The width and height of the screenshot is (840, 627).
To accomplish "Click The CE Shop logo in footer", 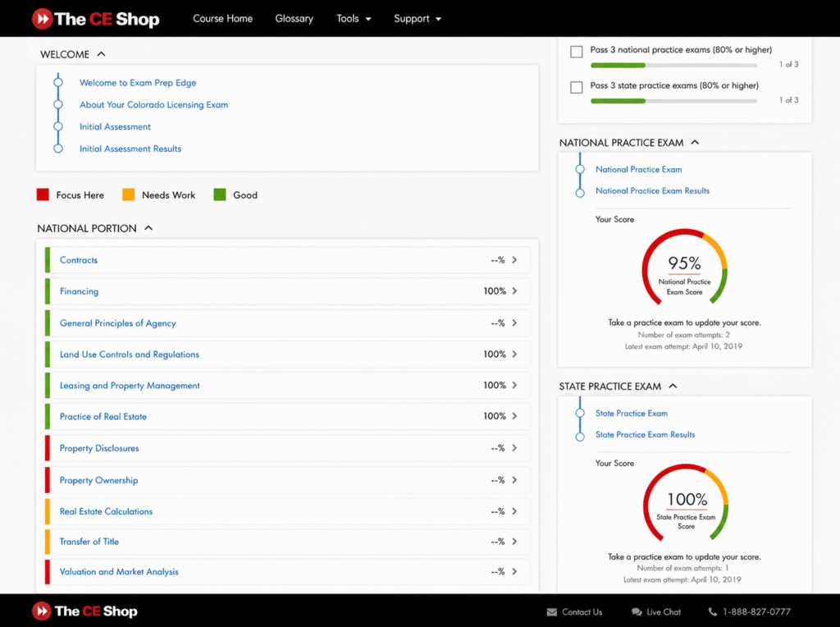I will (x=84, y=611).
